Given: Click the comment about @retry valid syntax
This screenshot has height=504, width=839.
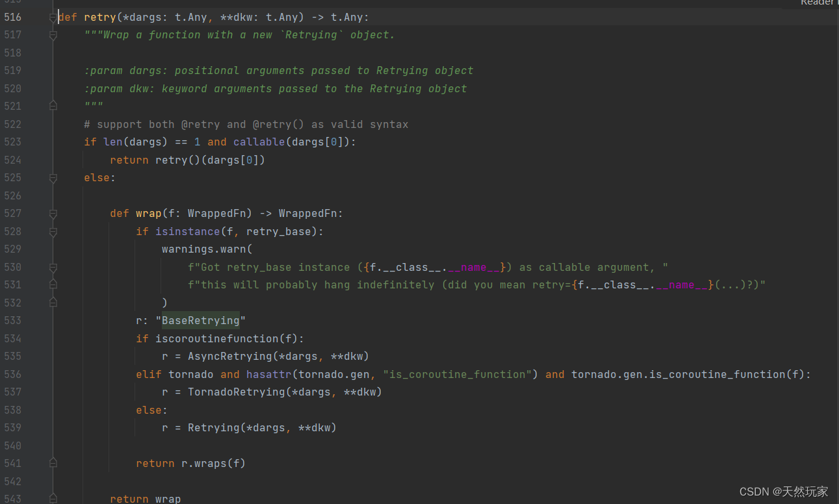Looking at the screenshot, I should point(246,125).
